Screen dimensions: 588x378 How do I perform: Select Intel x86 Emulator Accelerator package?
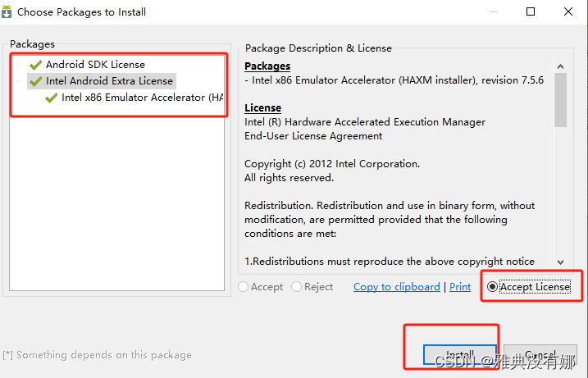(x=142, y=98)
